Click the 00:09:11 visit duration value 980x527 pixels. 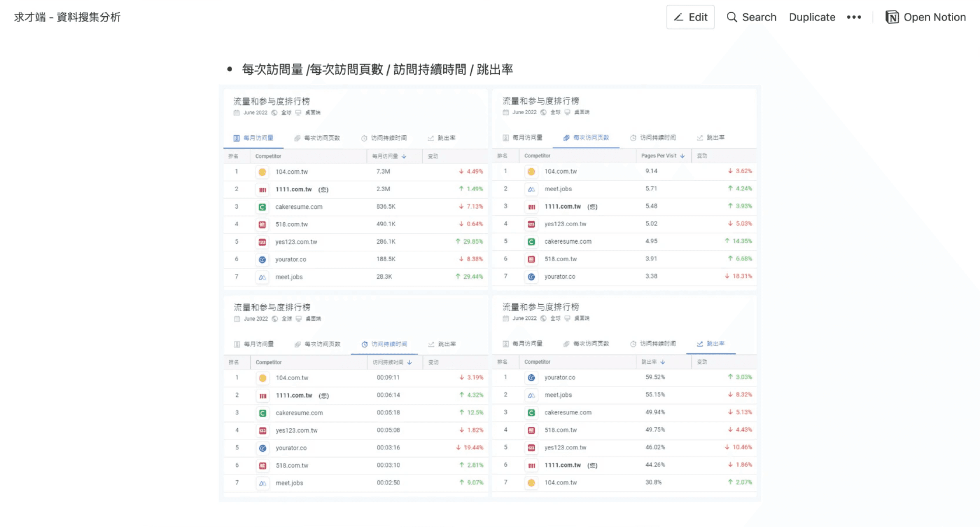388,377
